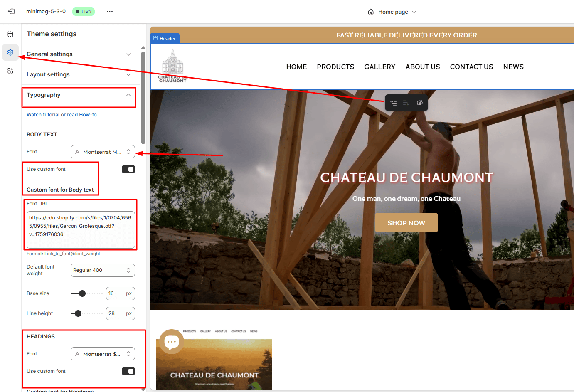Open the read How-to link
Screen dimensions: 574x392
point(82,115)
